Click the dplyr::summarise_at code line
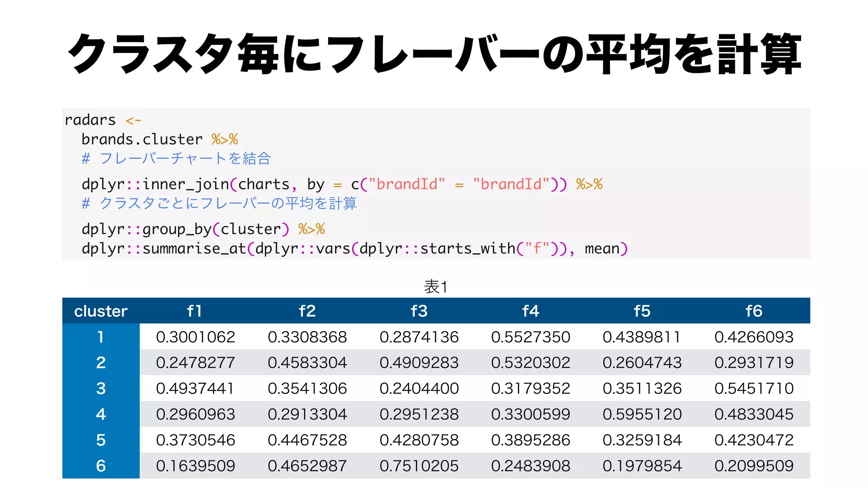Image resolution: width=868 pixels, height=488 pixels. coord(355,248)
